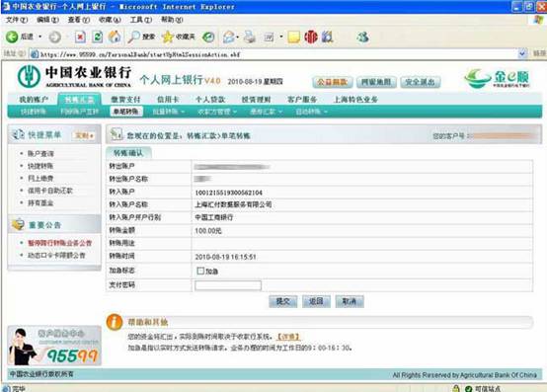Click the 快捷菜单 panel icon
This screenshot has height=392, width=547.
(x=18, y=134)
